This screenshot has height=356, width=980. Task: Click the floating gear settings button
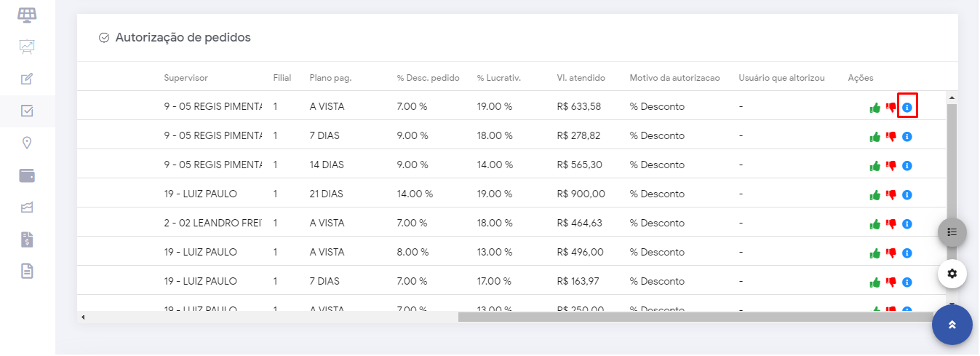952,274
